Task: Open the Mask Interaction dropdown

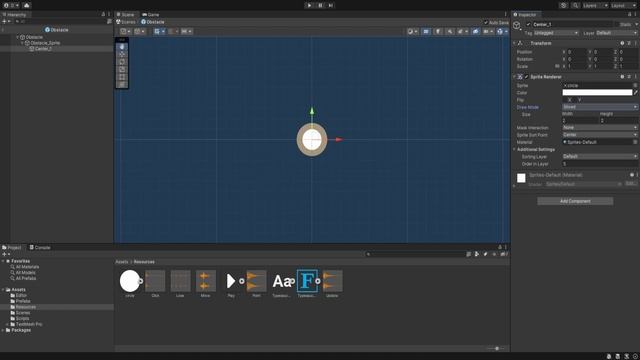Action: point(600,128)
